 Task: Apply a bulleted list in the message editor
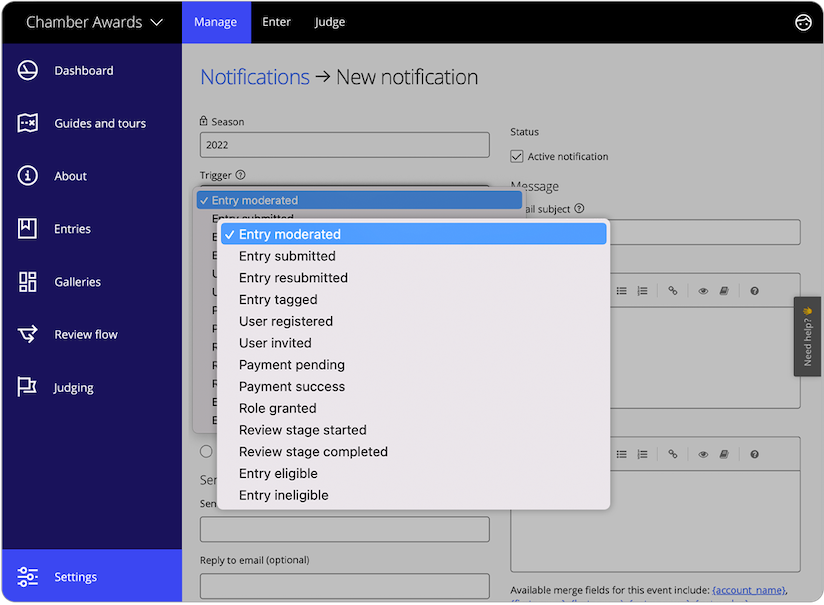[x=623, y=290]
